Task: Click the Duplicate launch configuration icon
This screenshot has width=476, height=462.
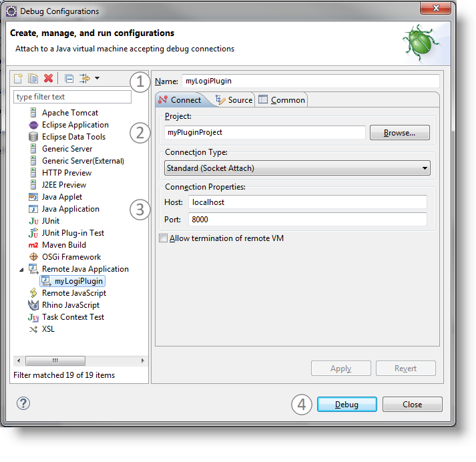Action: pos(33,78)
